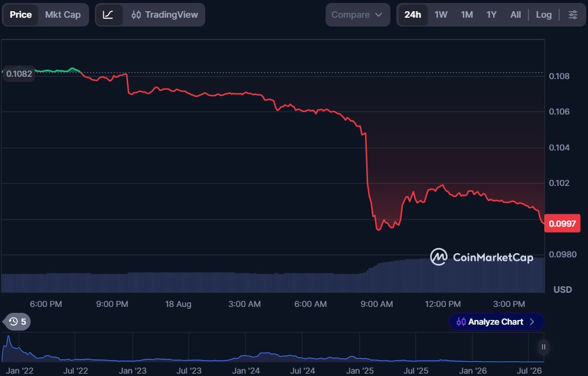Click the USD currency label

tap(563, 290)
